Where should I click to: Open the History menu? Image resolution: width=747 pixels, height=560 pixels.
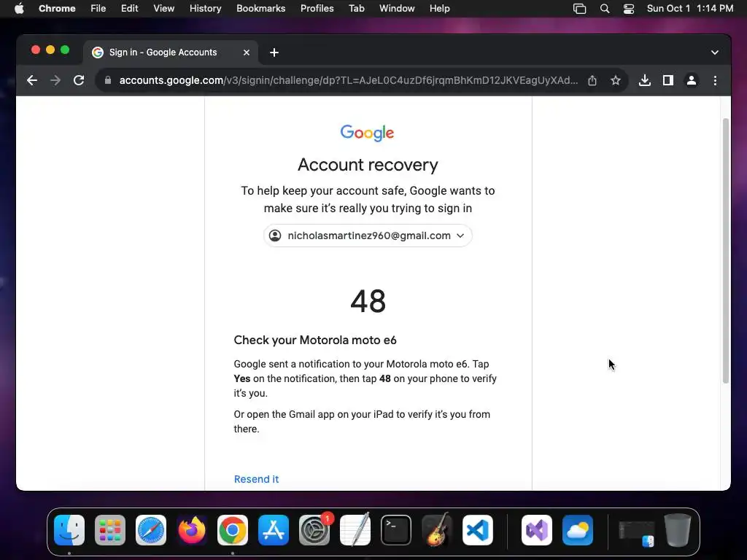[x=205, y=9]
